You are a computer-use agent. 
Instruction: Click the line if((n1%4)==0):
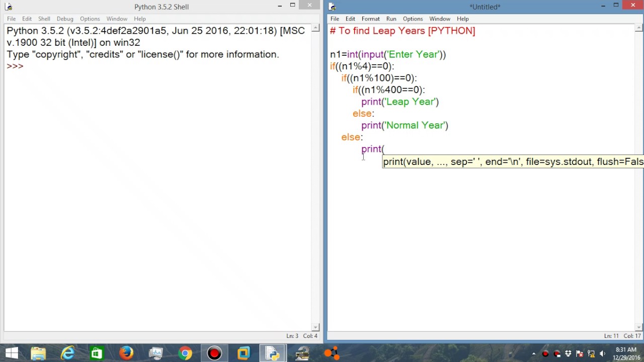pos(362,66)
